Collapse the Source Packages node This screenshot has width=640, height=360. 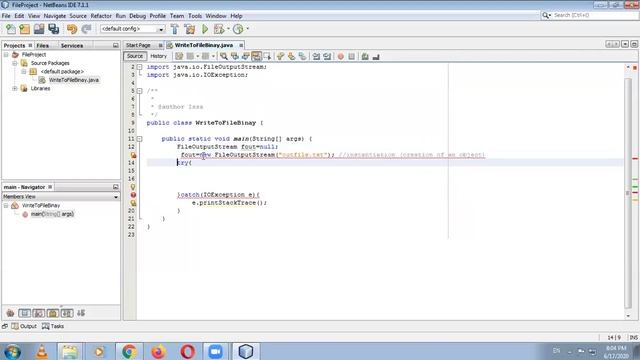pyautogui.click(x=15, y=63)
